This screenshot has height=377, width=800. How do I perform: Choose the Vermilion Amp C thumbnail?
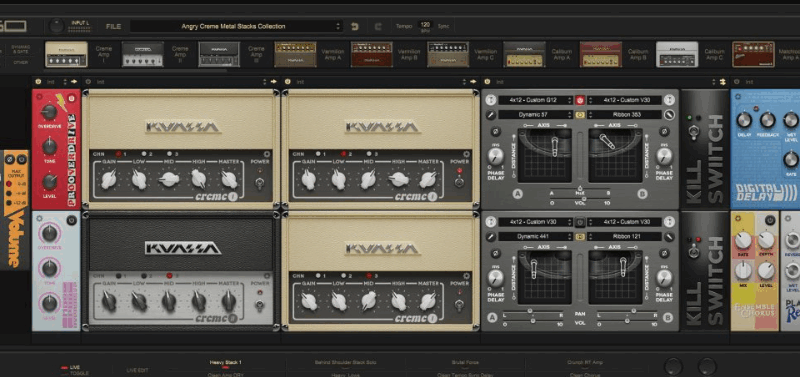(x=448, y=54)
